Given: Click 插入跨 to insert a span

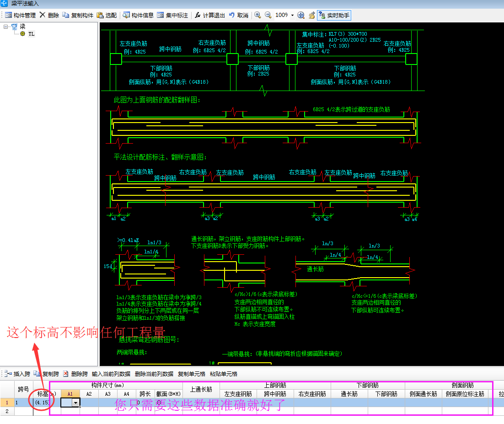Looking at the screenshot, I should click(17, 374).
